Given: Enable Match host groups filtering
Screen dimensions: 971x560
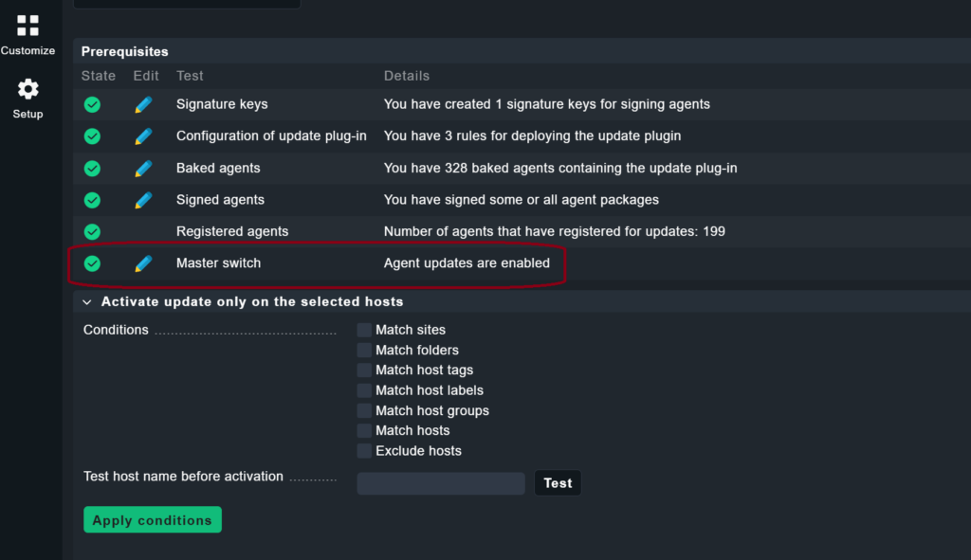Looking at the screenshot, I should 364,410.
